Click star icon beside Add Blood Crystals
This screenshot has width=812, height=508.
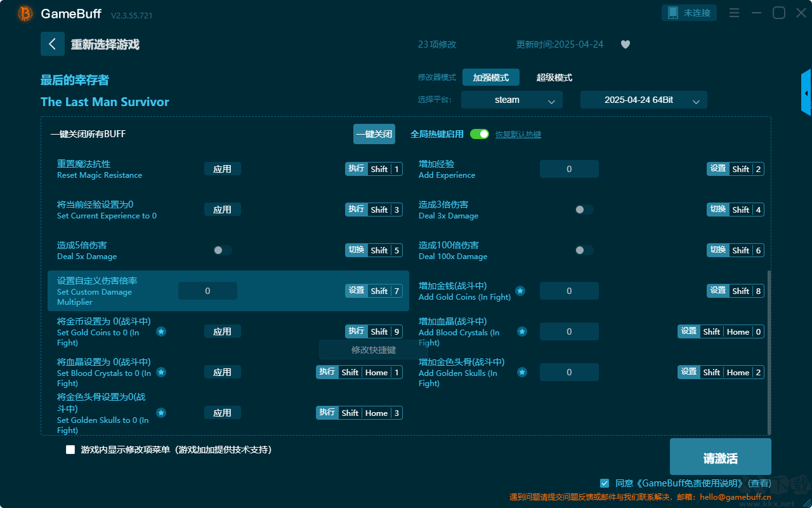tap(522, 331)
